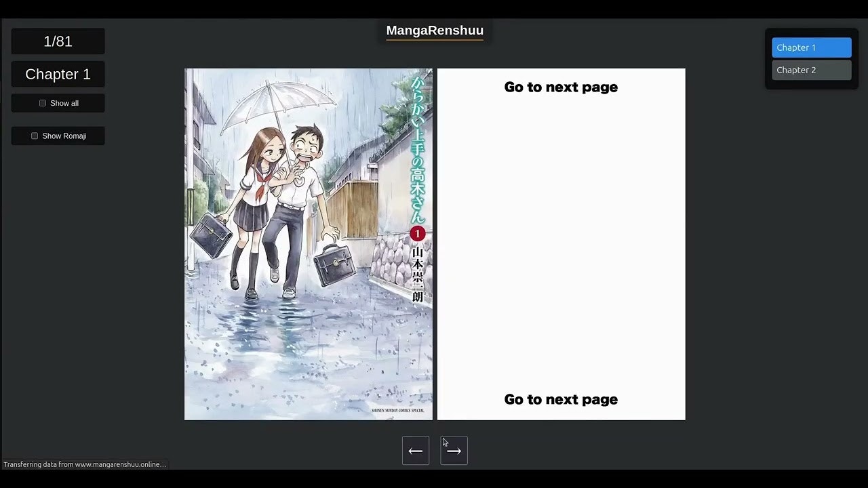Viewport: 868px width, 488px height.
Task: Select Chapter 1 in the top-right chapter panel
Action: (x=811, y=47)
